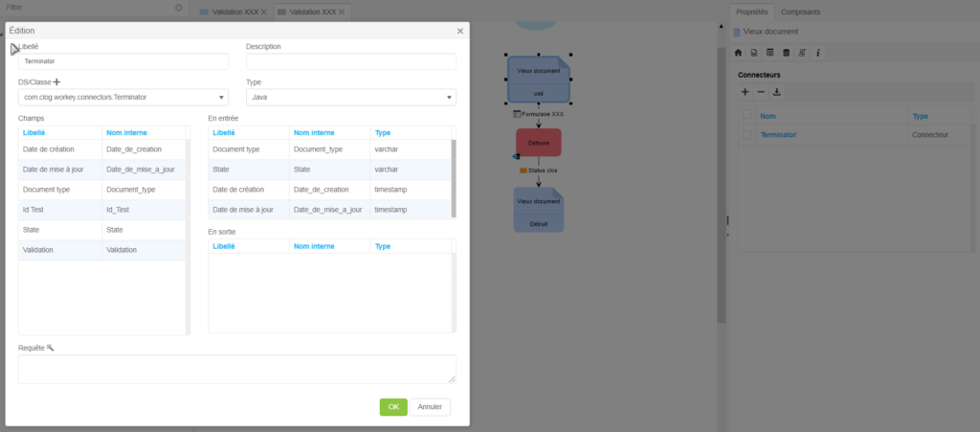980x432 pixels.
Task: Click the Terminator connector link
Action: click(778, 135)
